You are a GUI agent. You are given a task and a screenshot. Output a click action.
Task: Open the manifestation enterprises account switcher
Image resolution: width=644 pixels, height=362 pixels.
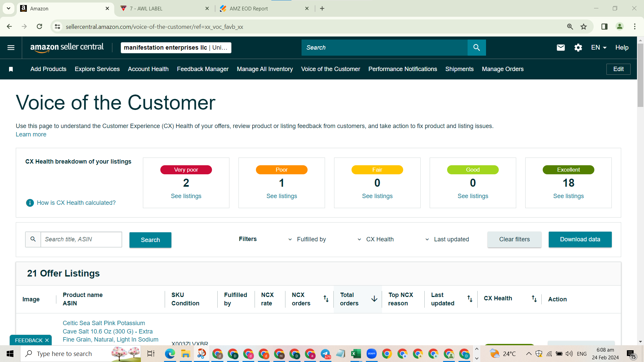tap(176, 48)
